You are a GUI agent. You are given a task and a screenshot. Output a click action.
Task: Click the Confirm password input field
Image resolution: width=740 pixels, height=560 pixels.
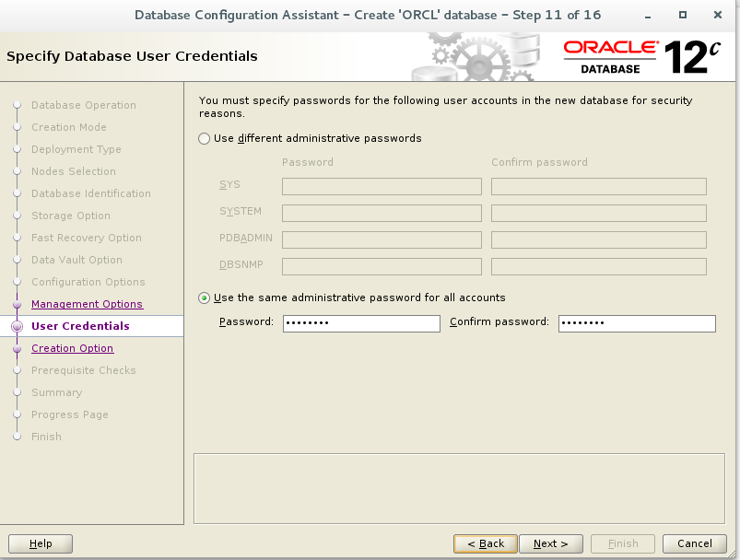click(x=637, y=323)
